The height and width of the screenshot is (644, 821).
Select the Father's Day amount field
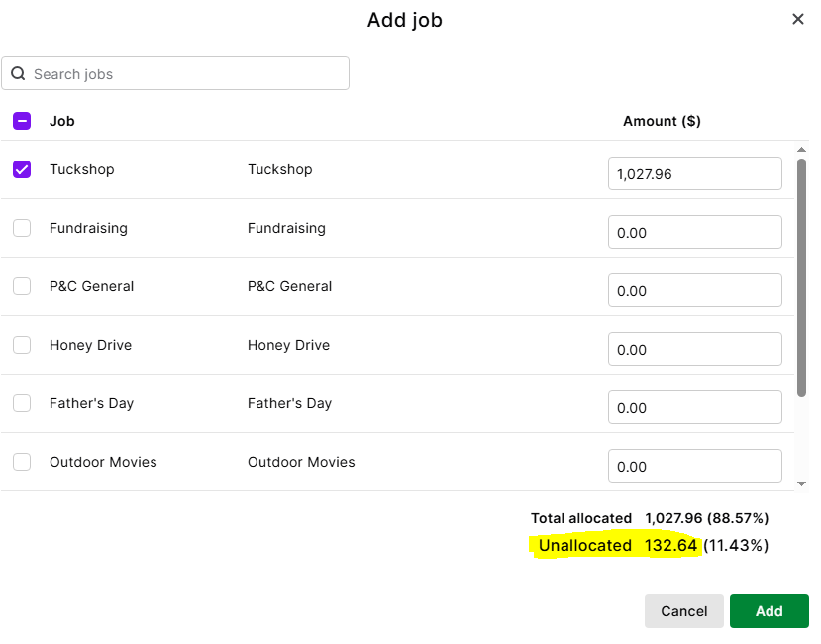click(694, 408)
